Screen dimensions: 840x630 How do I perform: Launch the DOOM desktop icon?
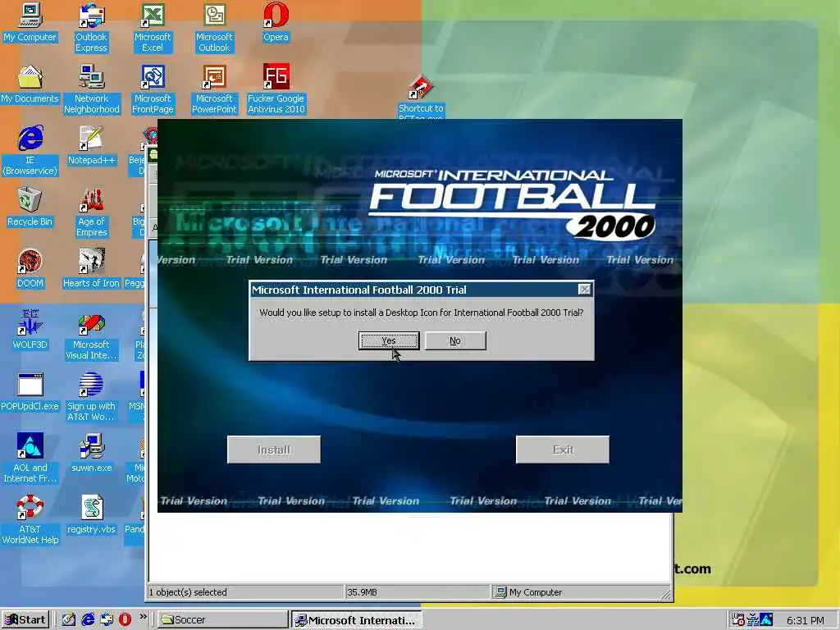[x=30, y=269]
